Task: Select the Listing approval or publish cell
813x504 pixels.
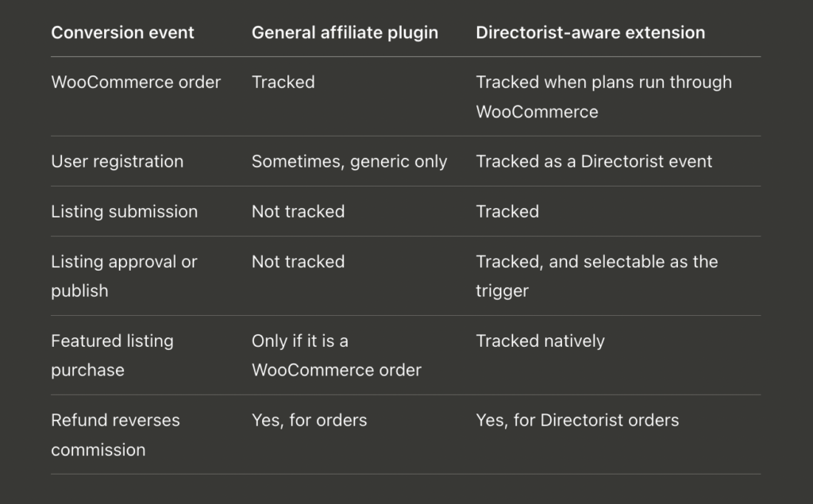Action: [x=125, y=276]
